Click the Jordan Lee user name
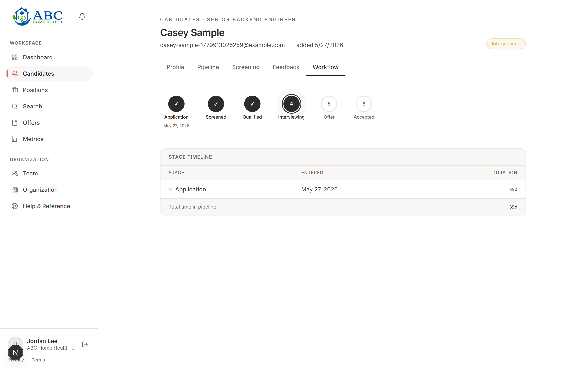Image resolution: width=588 pixels, height=368 pixels. click(42, 341)
